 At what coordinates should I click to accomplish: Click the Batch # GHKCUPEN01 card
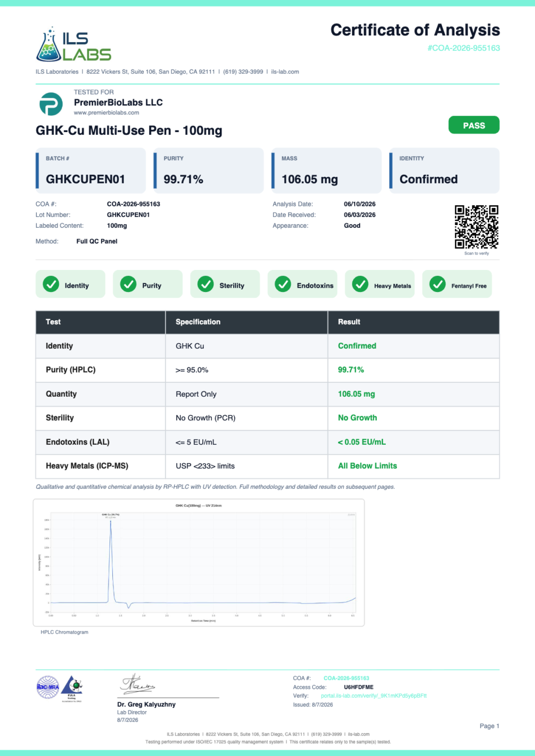[x=90, y=171]
